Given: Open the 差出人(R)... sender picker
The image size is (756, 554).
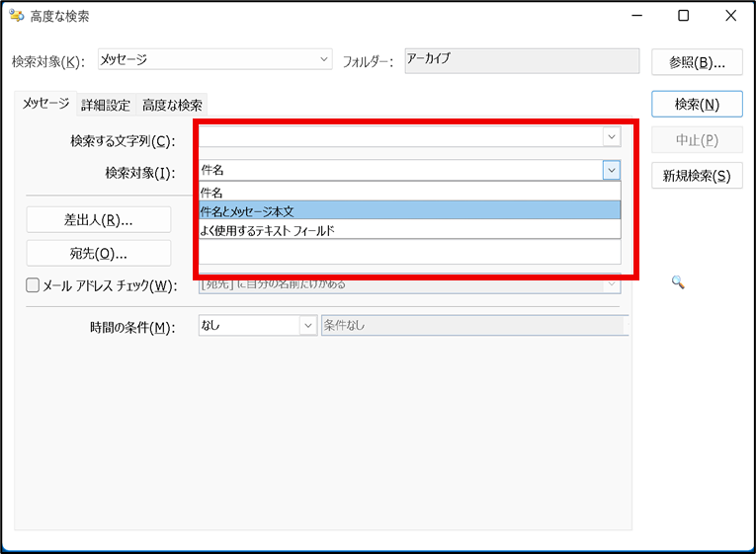Looking at the screenshot, I should [99, 219].
